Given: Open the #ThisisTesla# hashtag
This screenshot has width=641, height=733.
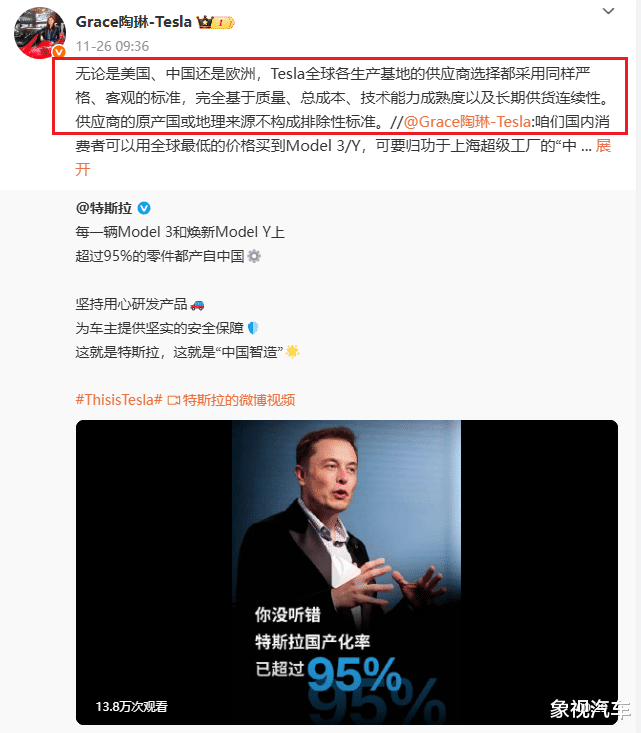Looking at the screenshot, I should [119, 400].
